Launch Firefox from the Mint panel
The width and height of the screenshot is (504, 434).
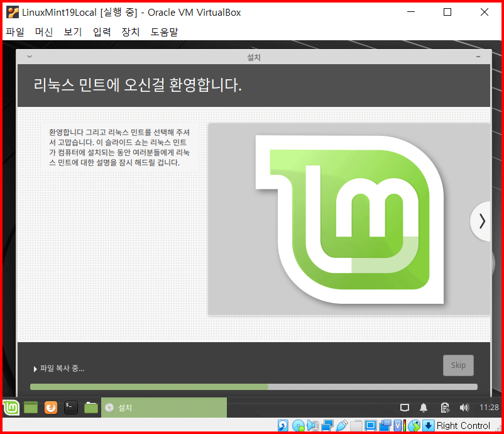click(x=51, y=408)
